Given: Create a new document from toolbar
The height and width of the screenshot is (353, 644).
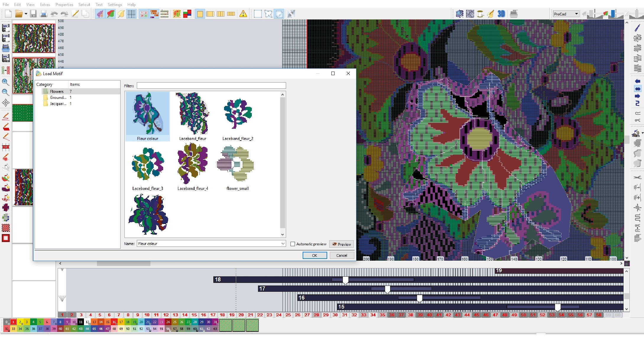Looking at the screenshot, I should point(8,14).
